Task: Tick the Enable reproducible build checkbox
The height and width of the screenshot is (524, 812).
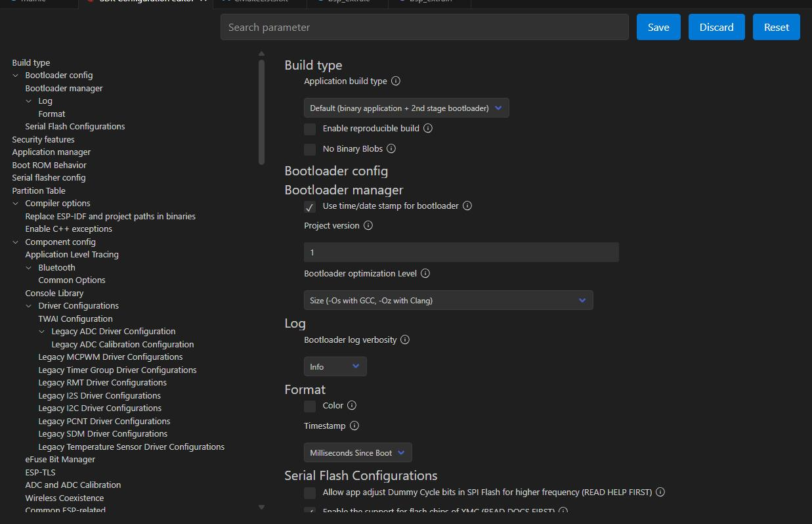Action: [310, 129]
